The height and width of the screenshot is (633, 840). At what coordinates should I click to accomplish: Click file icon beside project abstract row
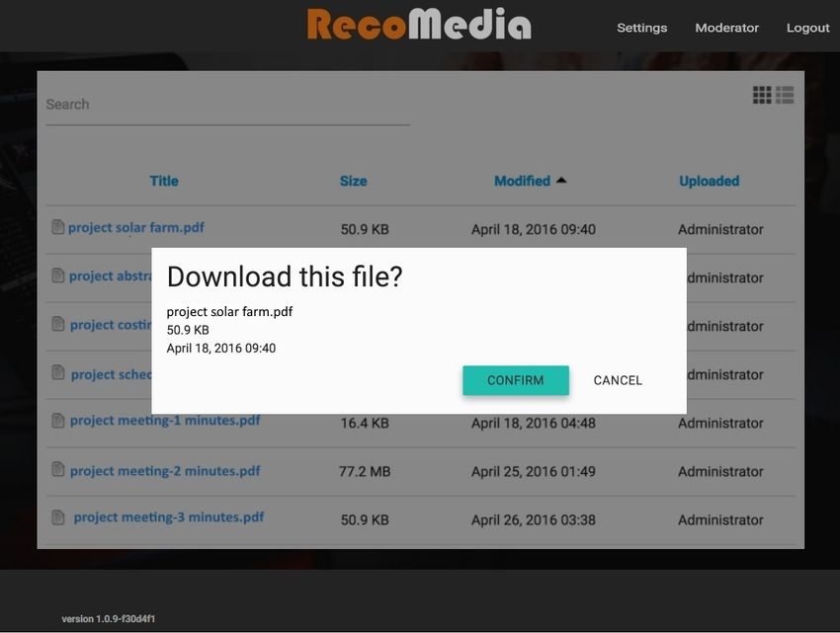click(58, 276)
